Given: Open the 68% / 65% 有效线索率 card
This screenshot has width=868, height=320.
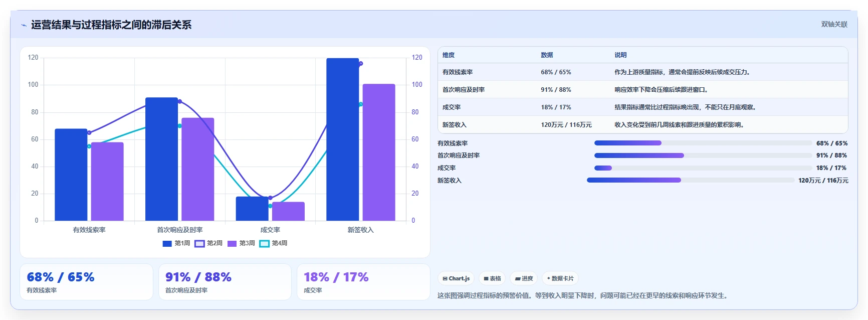Looking at the screenshot, I should tap(86, 282).
